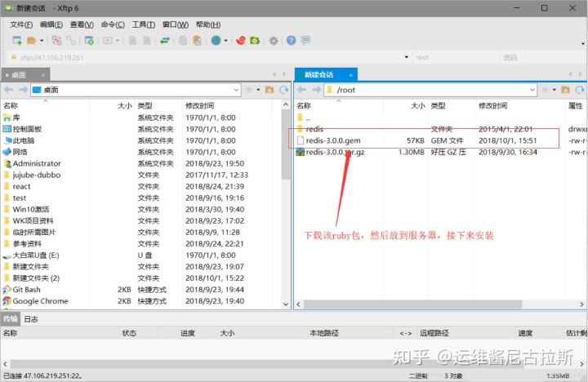Screen dimensions: 588x382
Task: Click the root username field
Action: [x=455, y=57]
